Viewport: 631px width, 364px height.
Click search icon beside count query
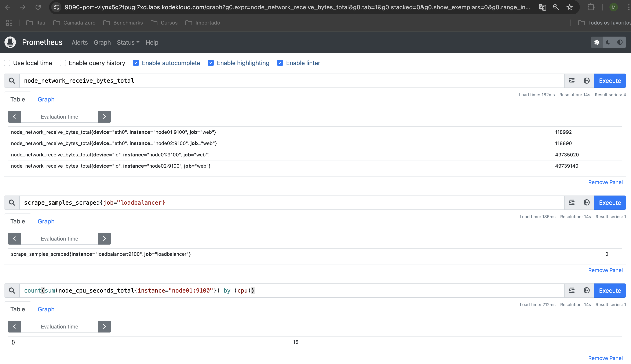pos(12,290)
